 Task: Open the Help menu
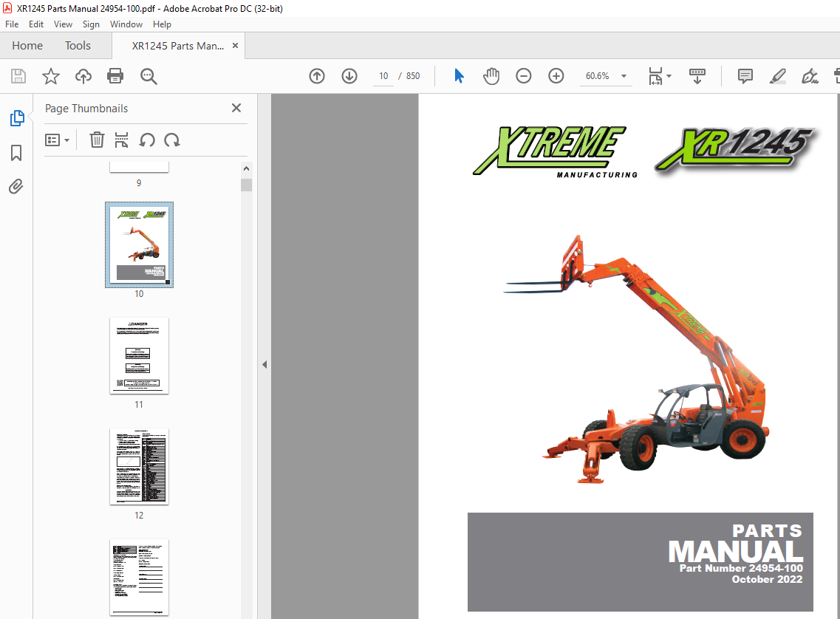click(x=162, y=24)
